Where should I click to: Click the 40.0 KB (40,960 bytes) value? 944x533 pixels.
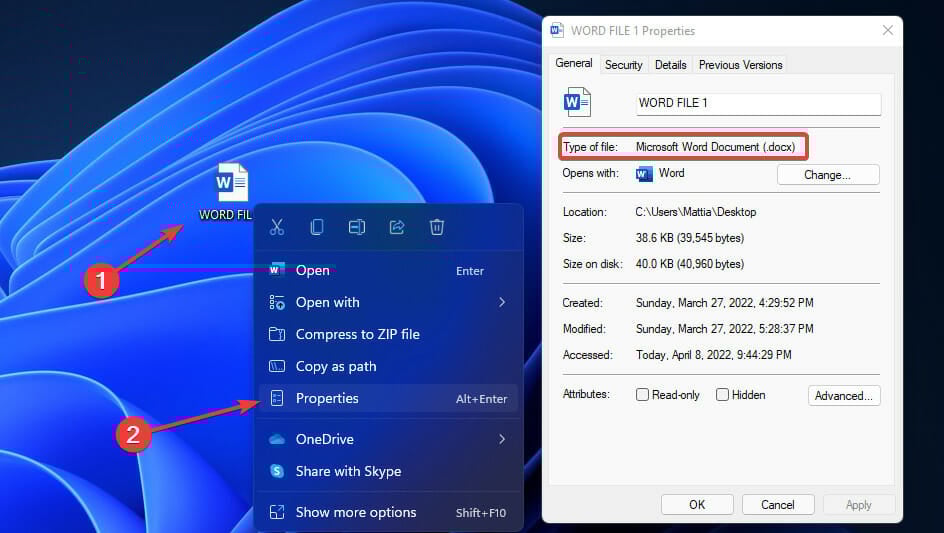[690, 264]
